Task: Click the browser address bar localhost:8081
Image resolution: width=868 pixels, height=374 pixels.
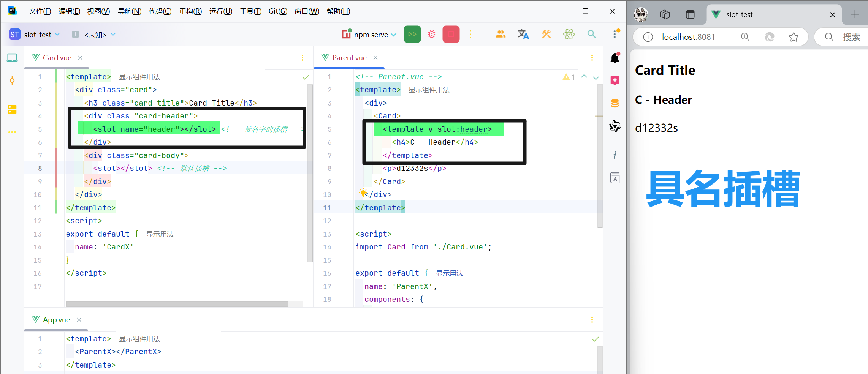Action: pos(688,37)
